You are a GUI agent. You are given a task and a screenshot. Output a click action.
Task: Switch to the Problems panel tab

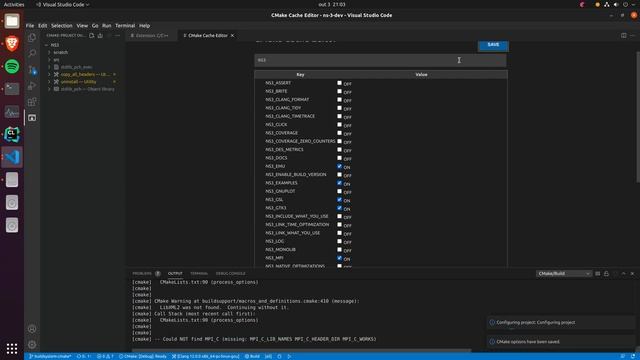142,273
